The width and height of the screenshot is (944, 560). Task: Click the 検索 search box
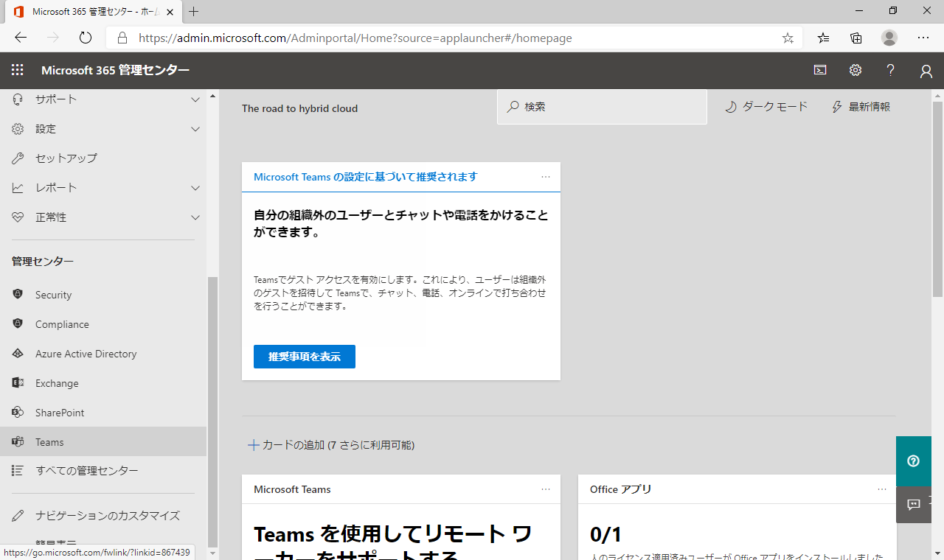(x=602, y=107)
